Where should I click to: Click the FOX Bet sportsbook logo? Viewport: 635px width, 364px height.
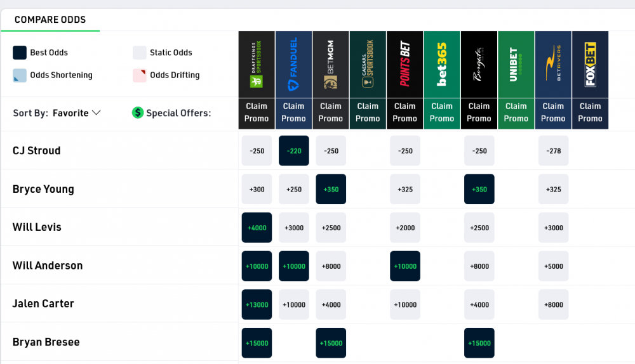tap(590, 65)
